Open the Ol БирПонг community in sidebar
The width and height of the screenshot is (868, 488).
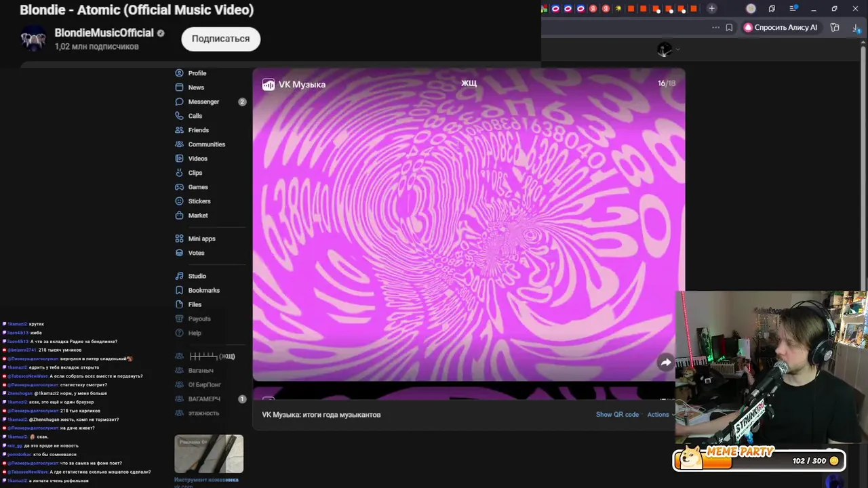point(205,385)
